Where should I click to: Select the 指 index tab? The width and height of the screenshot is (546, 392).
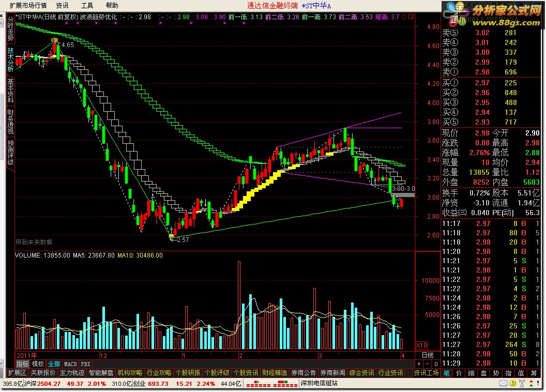509,373
